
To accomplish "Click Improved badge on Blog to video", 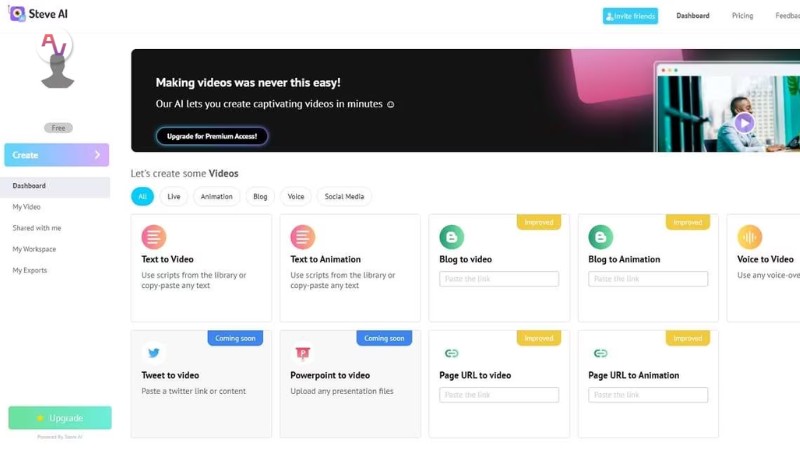I will 539,222.
